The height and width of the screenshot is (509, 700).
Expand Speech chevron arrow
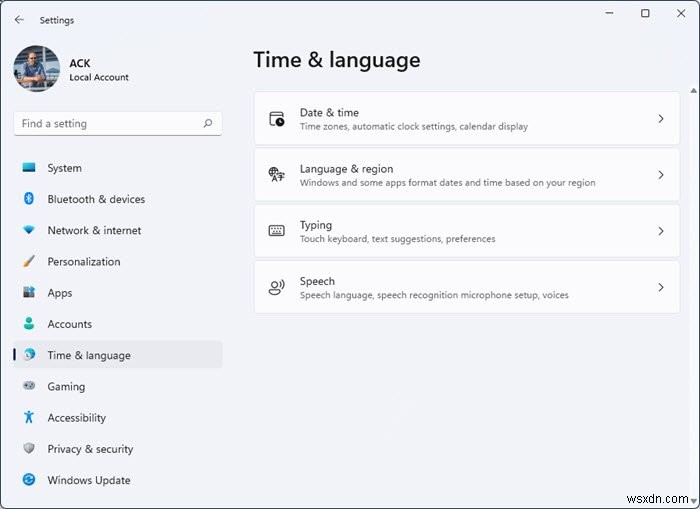(x=661, y=287)
